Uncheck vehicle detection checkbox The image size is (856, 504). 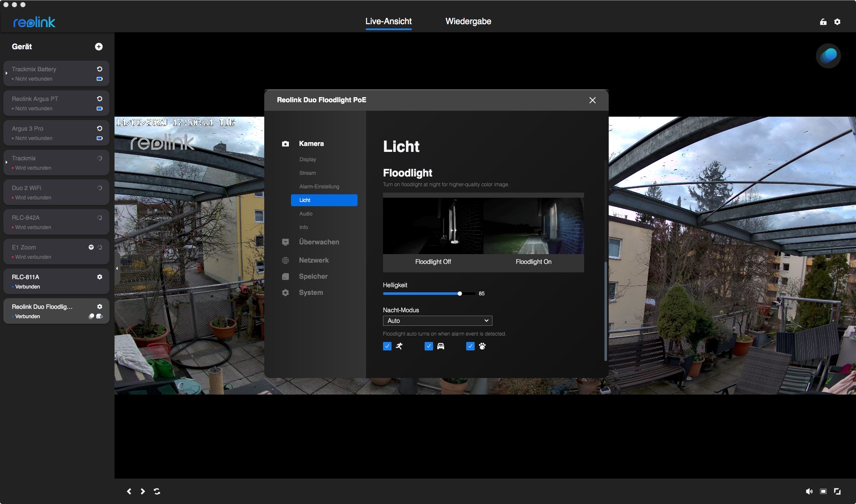point(429,346)
